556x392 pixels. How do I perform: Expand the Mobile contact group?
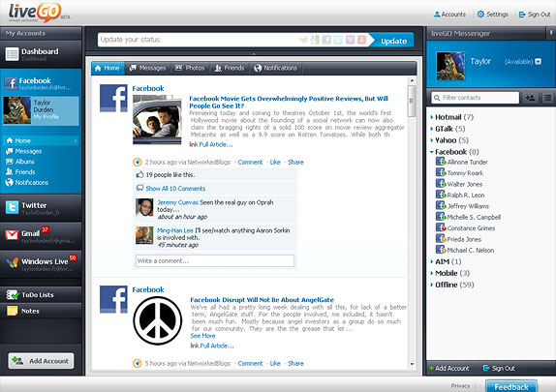coord(432,273)
